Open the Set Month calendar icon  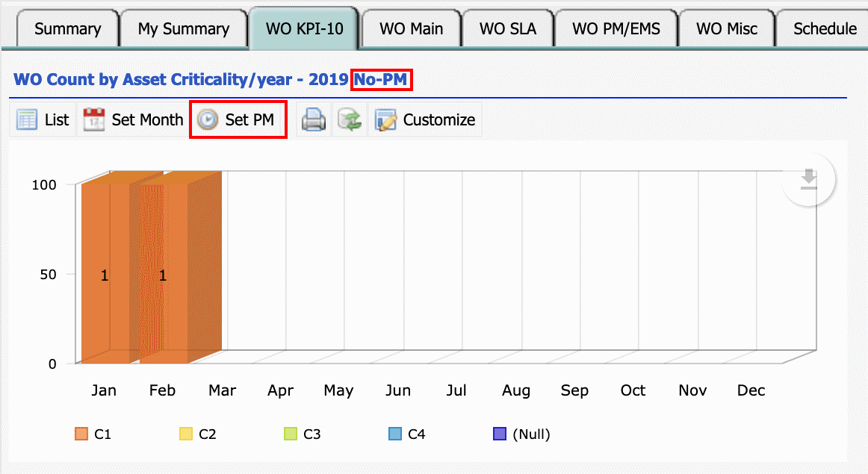coord(93,119)
